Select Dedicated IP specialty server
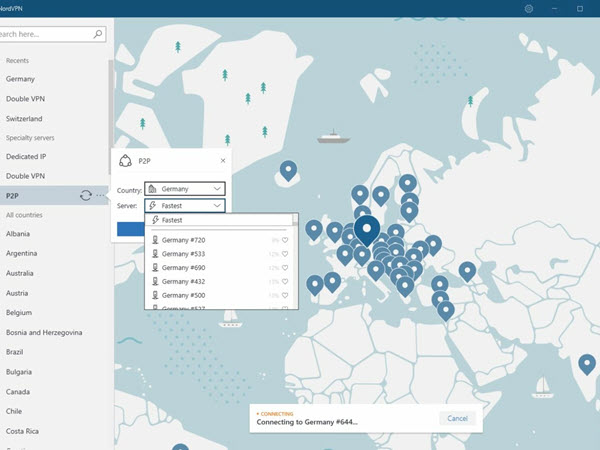Viewport: 600px width, 450px height. click(26, 157)
